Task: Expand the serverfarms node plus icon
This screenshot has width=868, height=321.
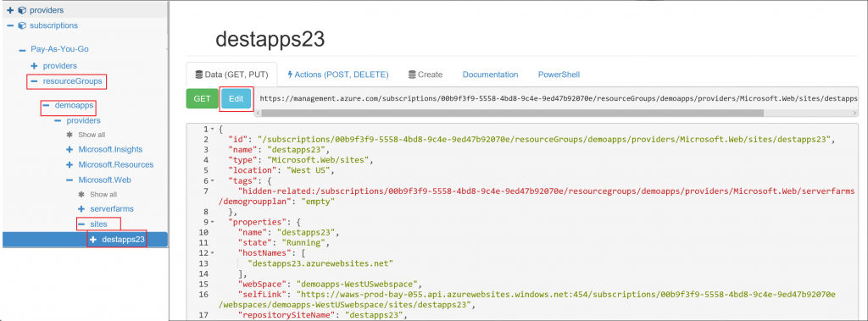Action: [81, 209]
